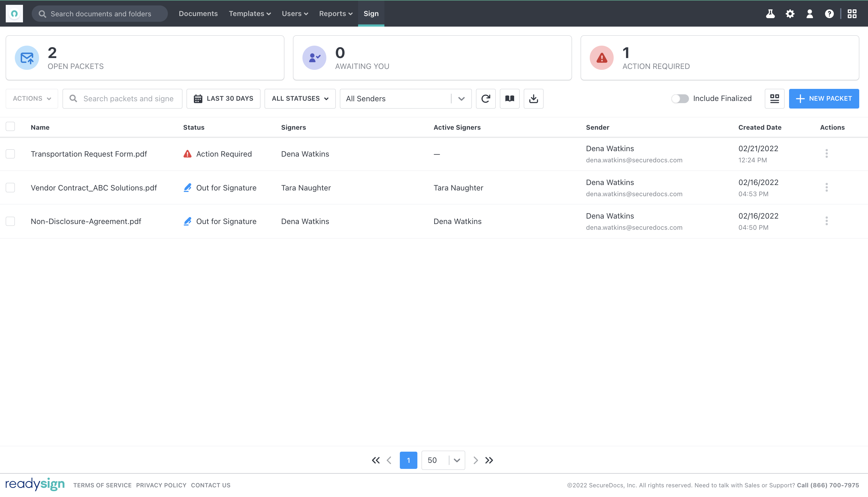Click the card view layout icon beside New Packet
This screenshot has width=868, height=497.
774,98
